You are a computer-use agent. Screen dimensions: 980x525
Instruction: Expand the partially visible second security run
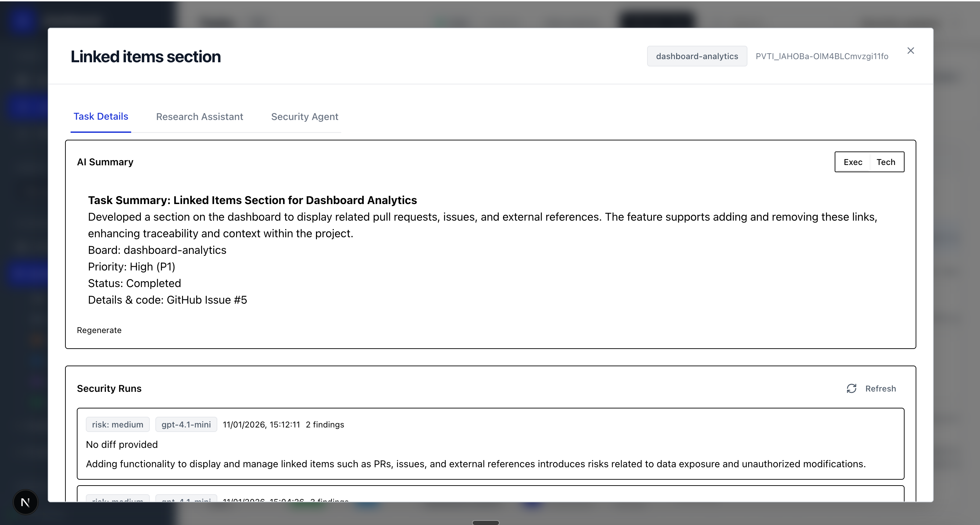point(490,495)
